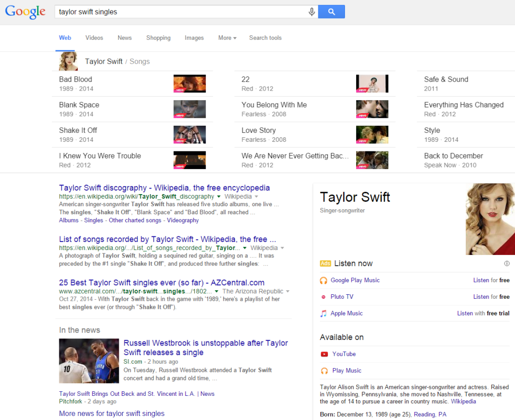Click the blue search magnifier button
This screenshot has width=515, height=420.
pos(331,12)
